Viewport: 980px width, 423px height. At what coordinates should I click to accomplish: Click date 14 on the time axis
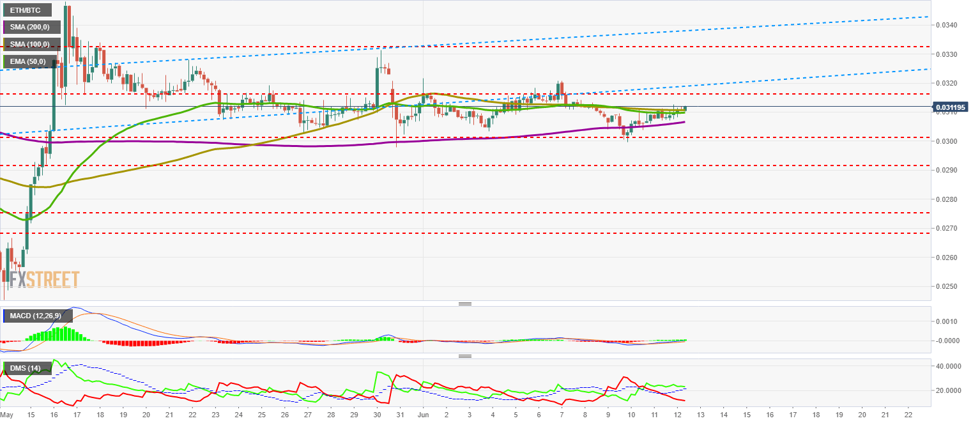723,415
